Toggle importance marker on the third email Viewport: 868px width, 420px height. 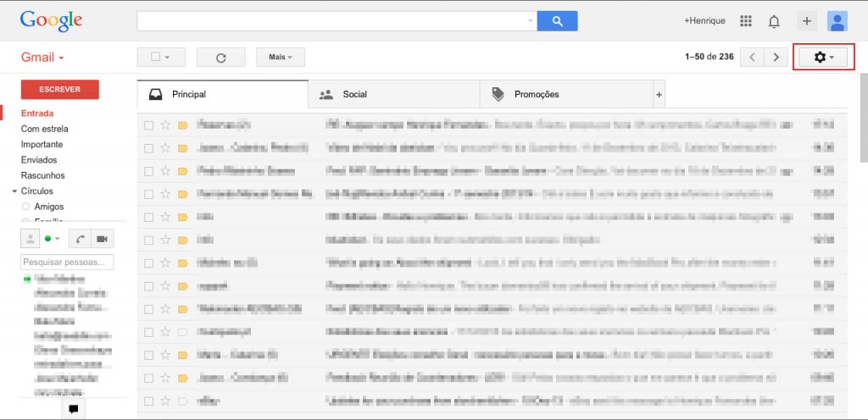coord(183,171)
